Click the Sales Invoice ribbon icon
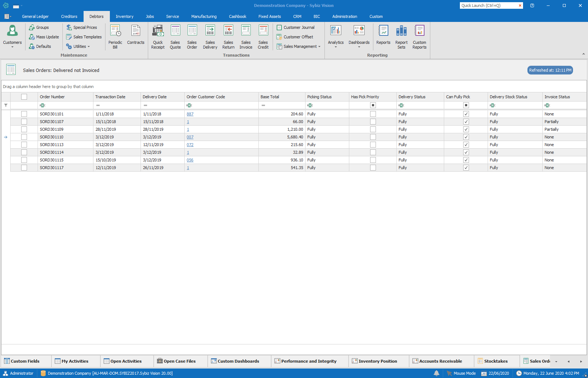 [246, 37]
